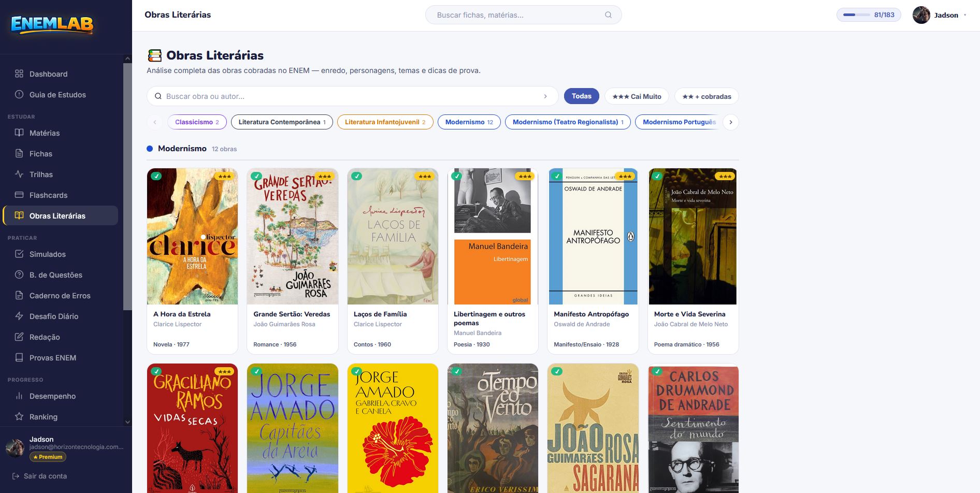
Task: Filter by the two-star + cobradas button
Action: coord(707,96)
